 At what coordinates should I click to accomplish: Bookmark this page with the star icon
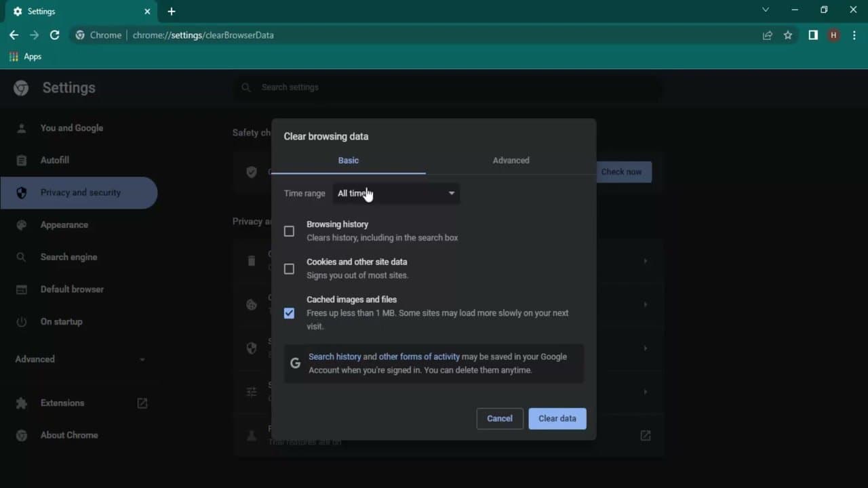click(788, 35)
